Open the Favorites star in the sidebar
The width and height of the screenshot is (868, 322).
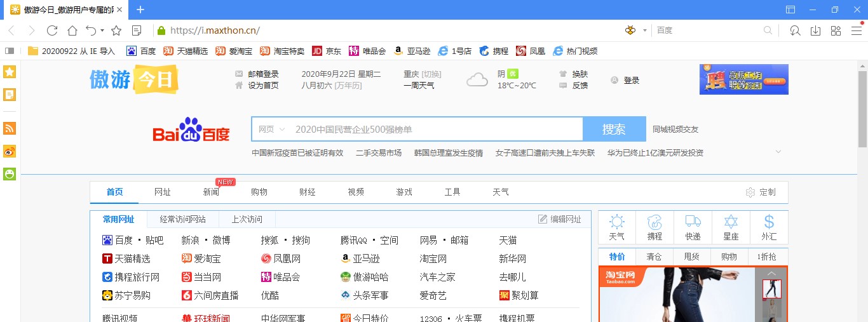point(10,72)
